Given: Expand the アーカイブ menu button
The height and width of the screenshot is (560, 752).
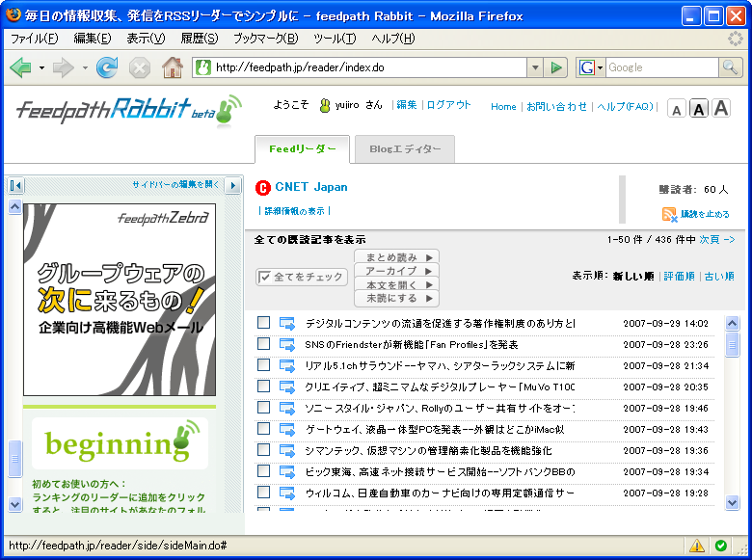Looking at the screenshot, I should [396, 271].
